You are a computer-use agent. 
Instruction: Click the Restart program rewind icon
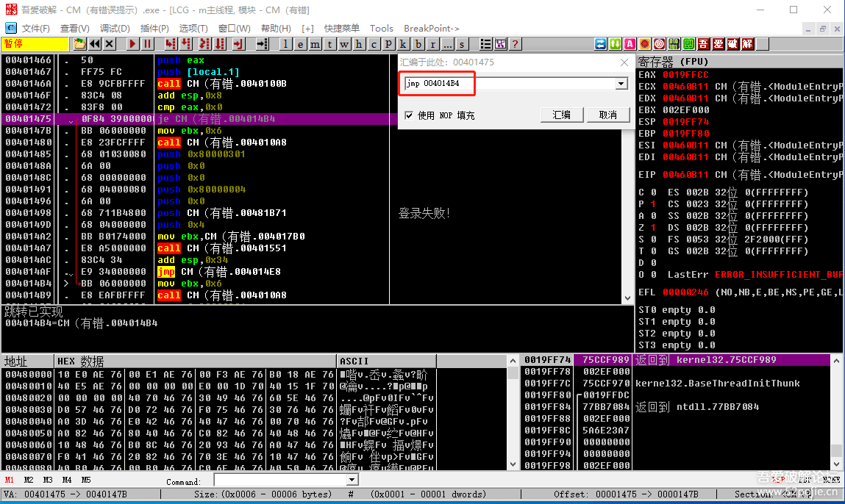pyautogui.click(x=95, y=44)
